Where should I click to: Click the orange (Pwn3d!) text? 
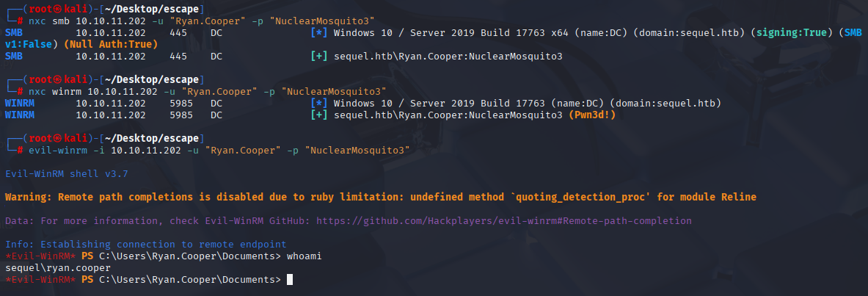(x=592, y=115)
